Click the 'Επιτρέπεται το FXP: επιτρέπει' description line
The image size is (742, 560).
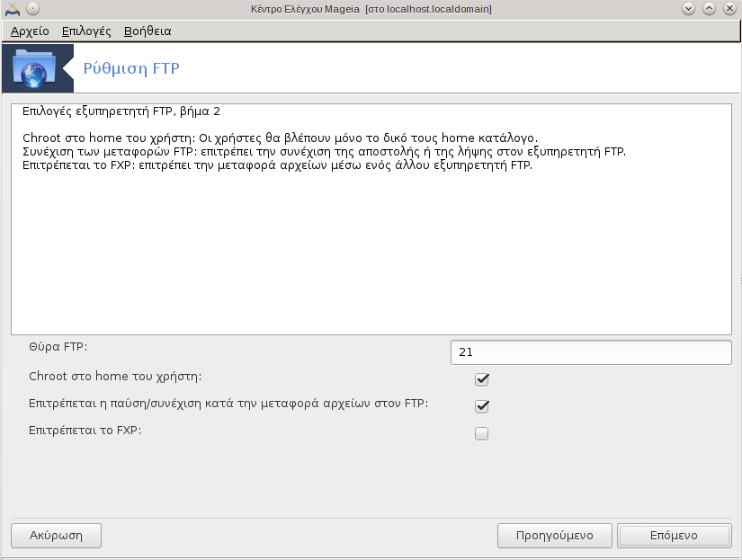point(277,165)
